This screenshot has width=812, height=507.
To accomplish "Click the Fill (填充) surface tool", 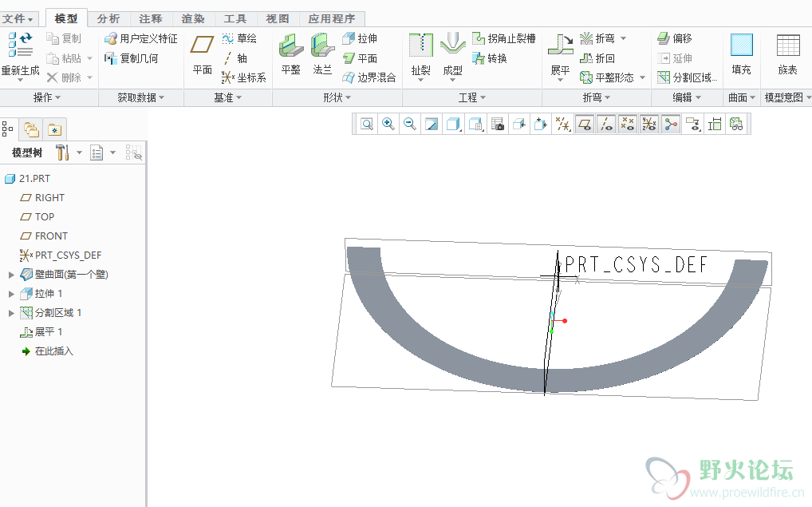I will click(741, 54).
